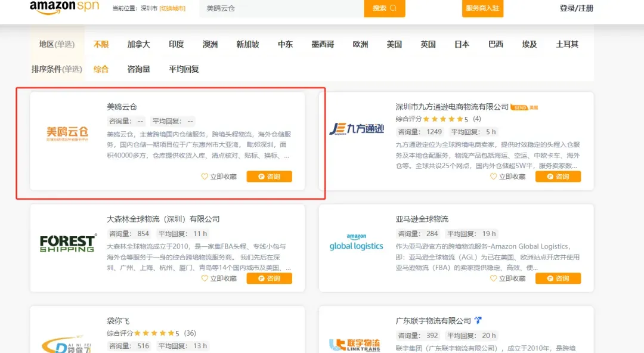Click the 袋你飞 logo thumbnail
The height and width of the screenshot is (353, 644).
(x=67, y=345)
